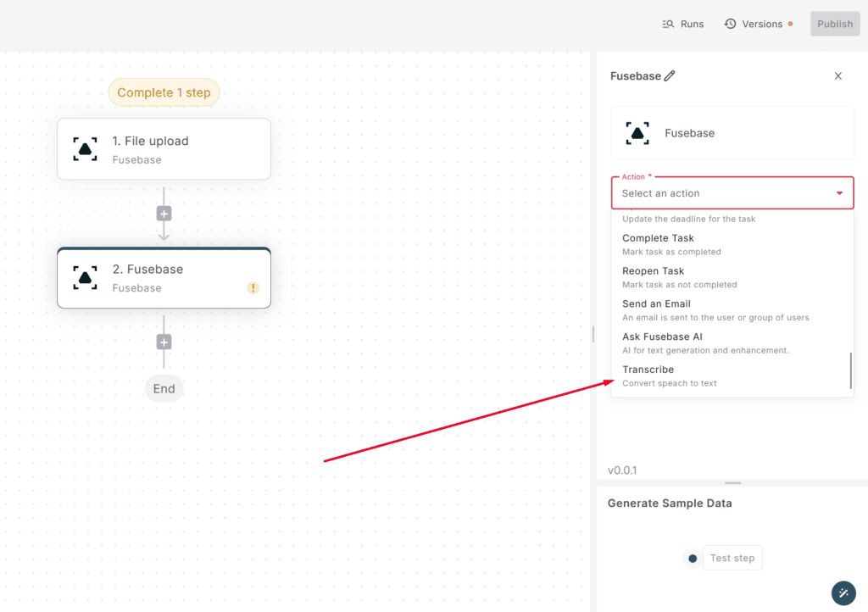Click the v0.0.1 version label
The image size is (868, 612).
(x=622, y=470)
